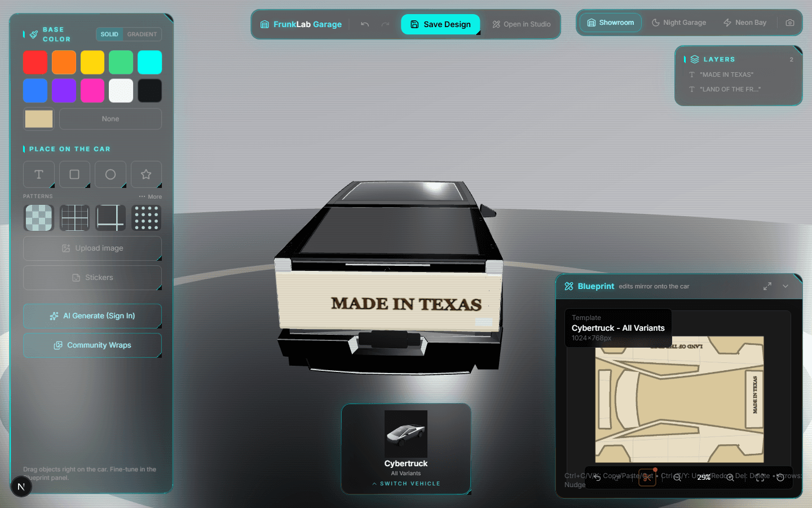Pick the white base color swatch

pos(121,90)
